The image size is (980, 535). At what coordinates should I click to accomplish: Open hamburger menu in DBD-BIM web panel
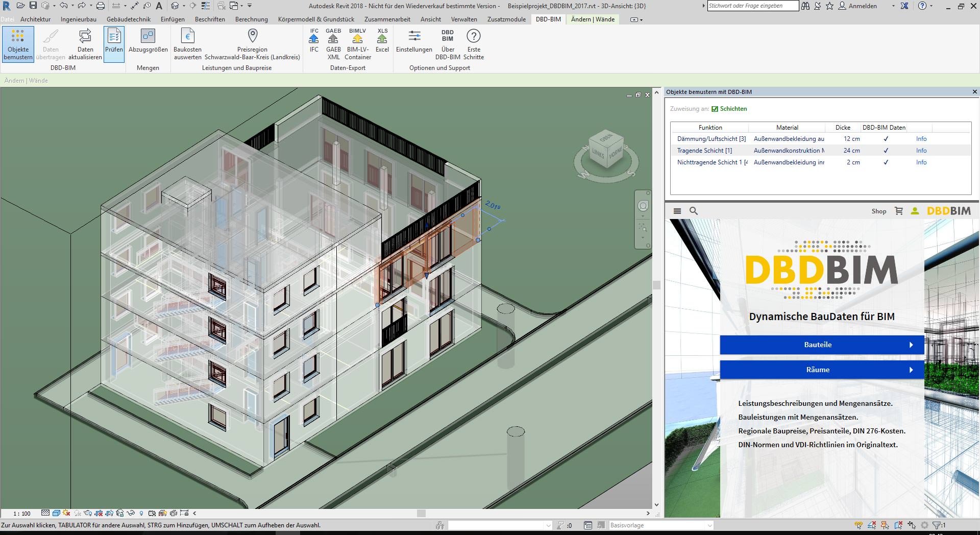677,211
